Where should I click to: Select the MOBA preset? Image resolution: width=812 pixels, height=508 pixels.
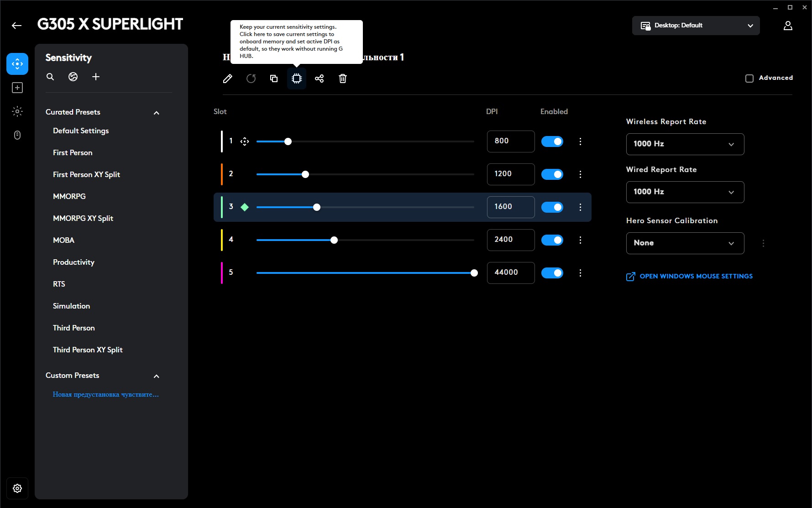click(x=63, y=241)
